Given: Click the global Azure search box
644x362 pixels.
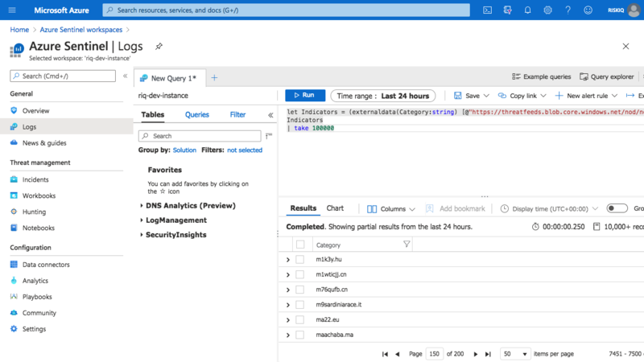Looking at the screenshot, I should coord(286,10).
